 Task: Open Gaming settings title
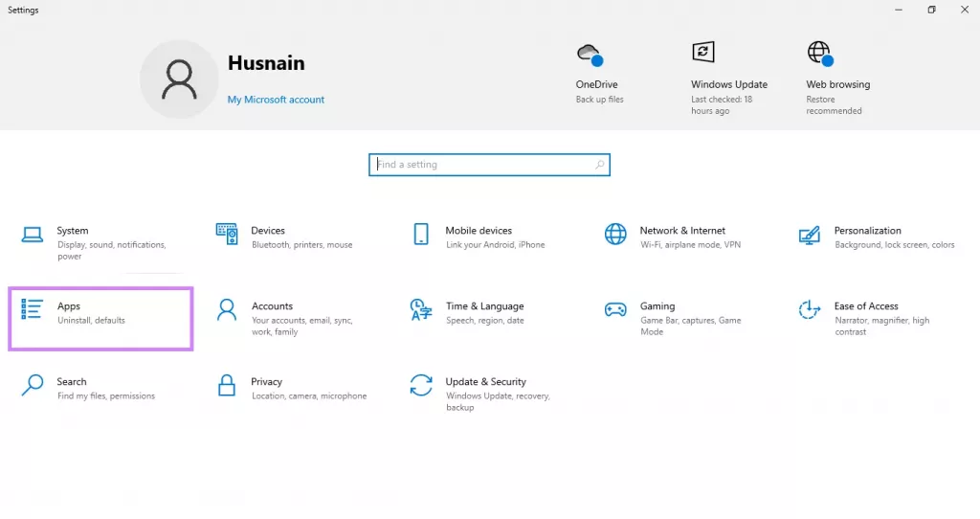click(x=657, y=305)
